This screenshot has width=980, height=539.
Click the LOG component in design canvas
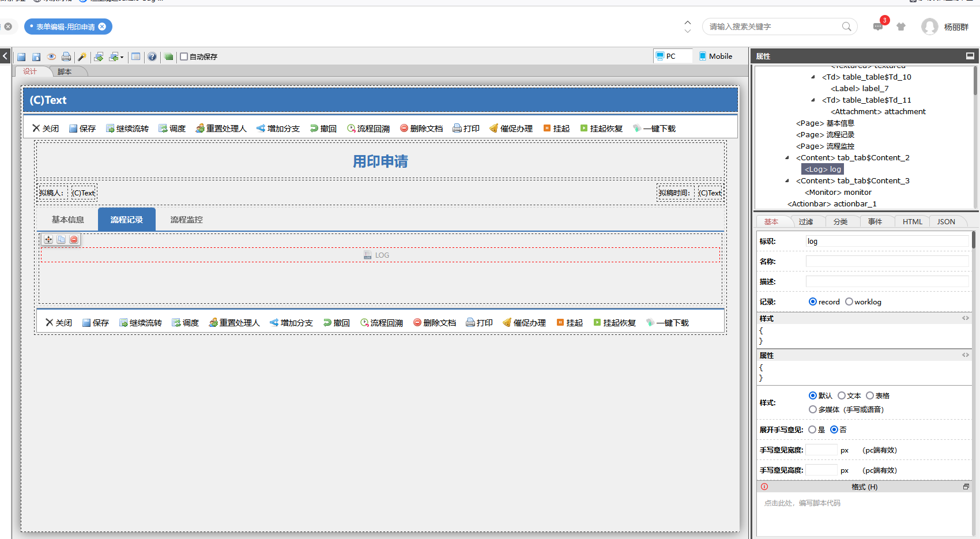380,255
